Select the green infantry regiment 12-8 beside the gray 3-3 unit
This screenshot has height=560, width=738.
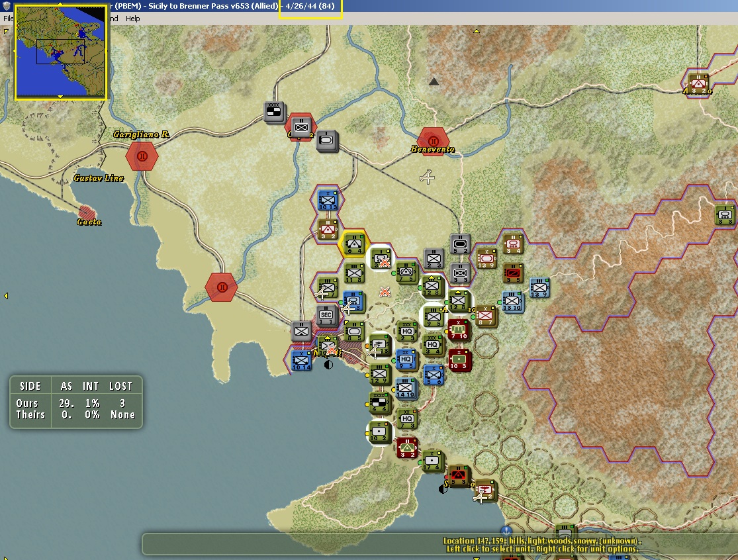(432, 287)
